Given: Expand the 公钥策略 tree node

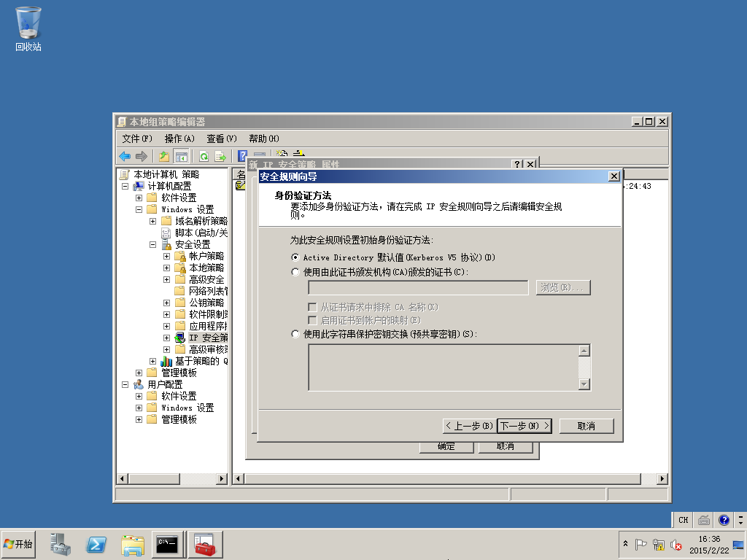Looking at the screenshot, I should tap(167, 303).
